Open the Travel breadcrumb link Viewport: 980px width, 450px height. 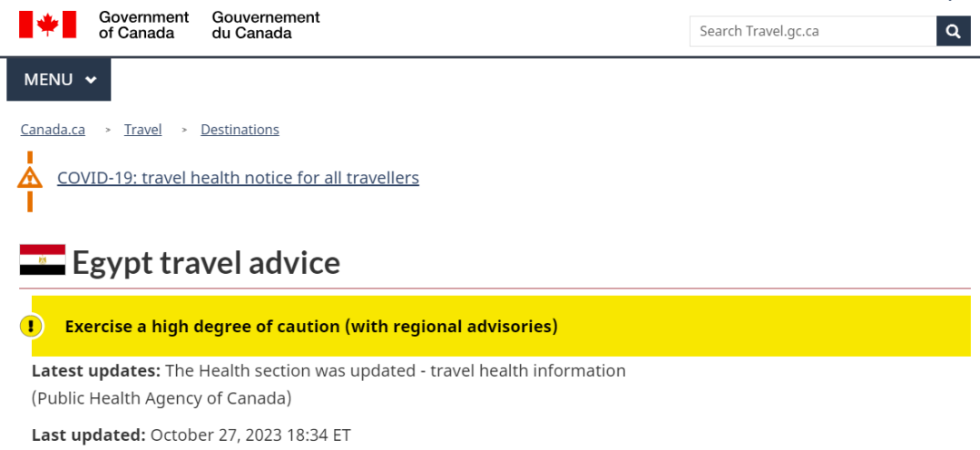click(x=143, y=130)
